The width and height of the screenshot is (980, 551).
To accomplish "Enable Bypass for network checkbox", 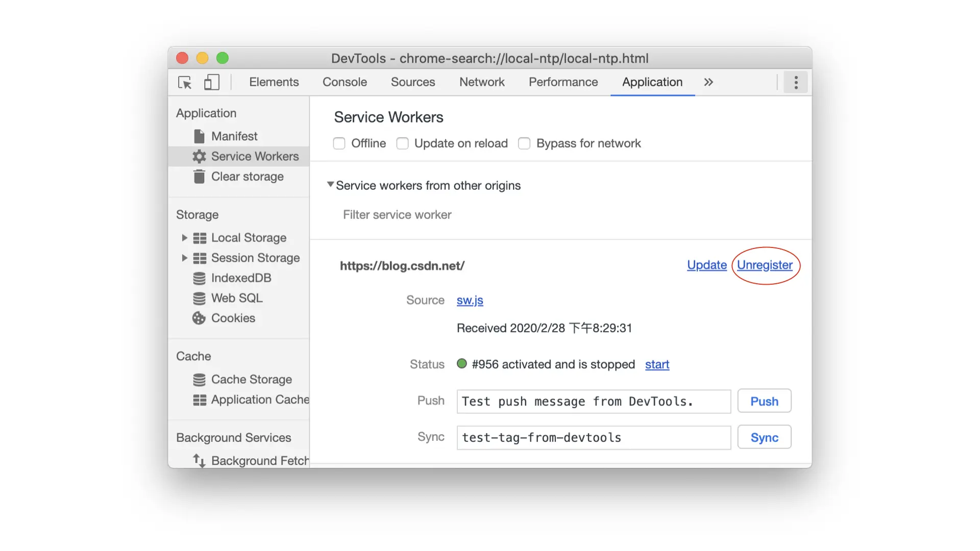I will (524, 143).
